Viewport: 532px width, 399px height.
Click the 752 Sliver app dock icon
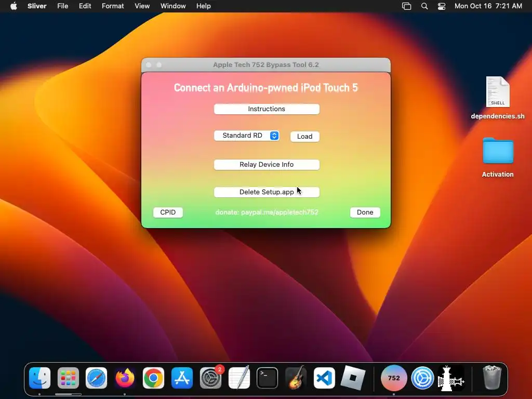(394, 378)
